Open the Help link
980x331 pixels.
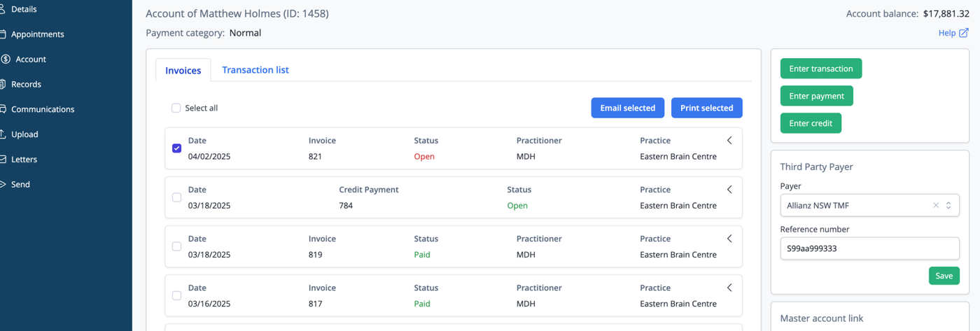[x=953, y=33]
